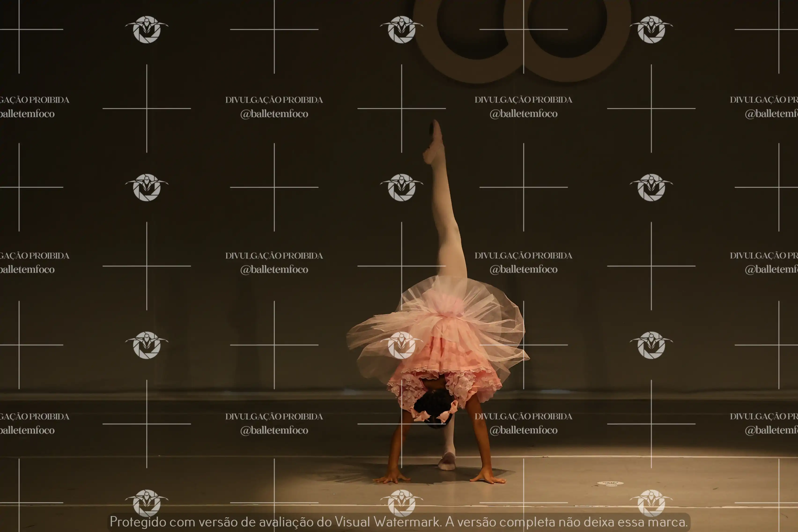Click dancer's left hand on the floor
Image resolution: width=798 pixels, height=532 pixels.
click(x=392, y=478)
